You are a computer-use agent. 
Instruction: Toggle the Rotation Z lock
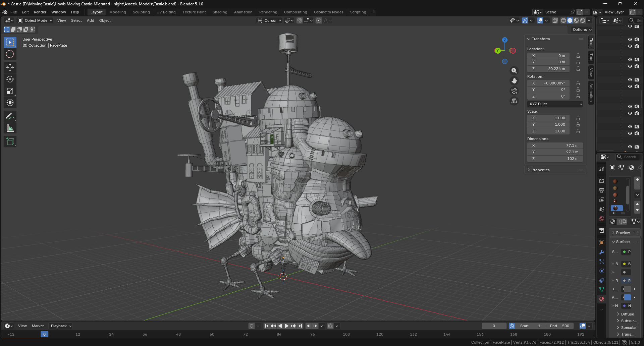[x=578, y=96]
